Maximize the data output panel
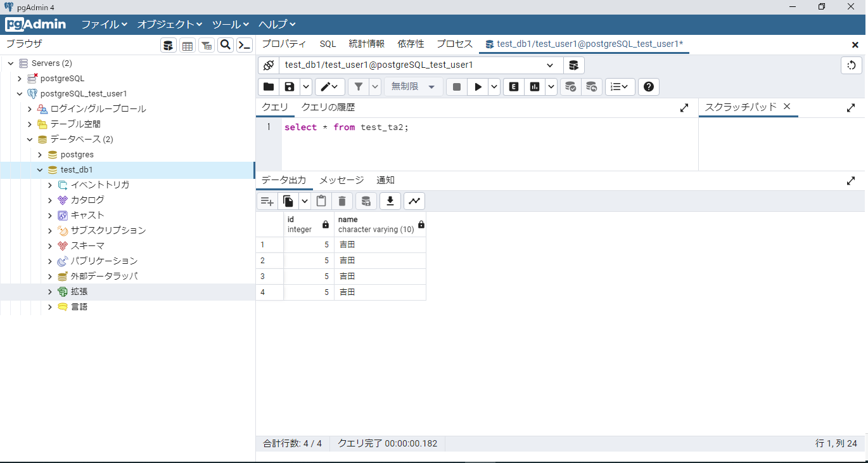Image resolution: width=868 pixels, height=463 pixels. click(x=851, y=181)
